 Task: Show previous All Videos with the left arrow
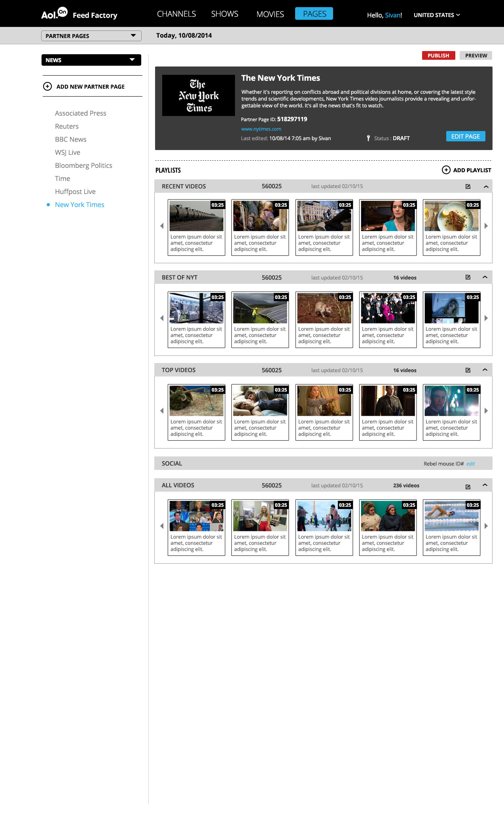point(162,526)
